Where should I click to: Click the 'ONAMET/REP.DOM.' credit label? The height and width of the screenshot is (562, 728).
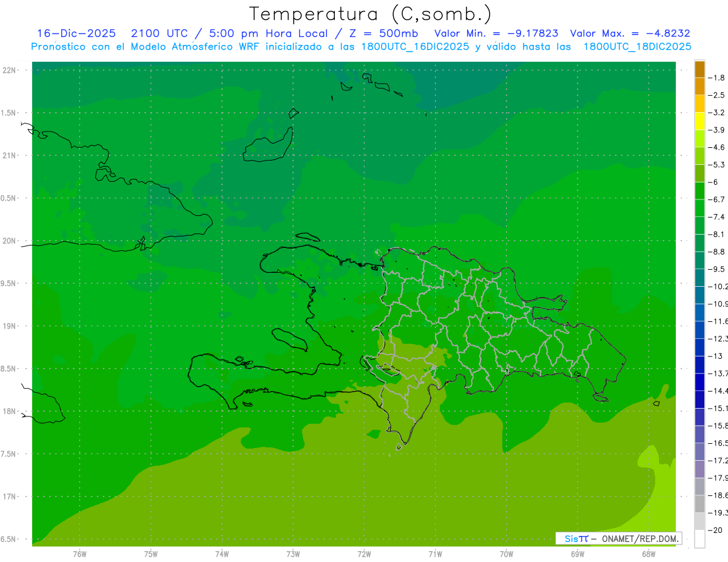[640, 538]
